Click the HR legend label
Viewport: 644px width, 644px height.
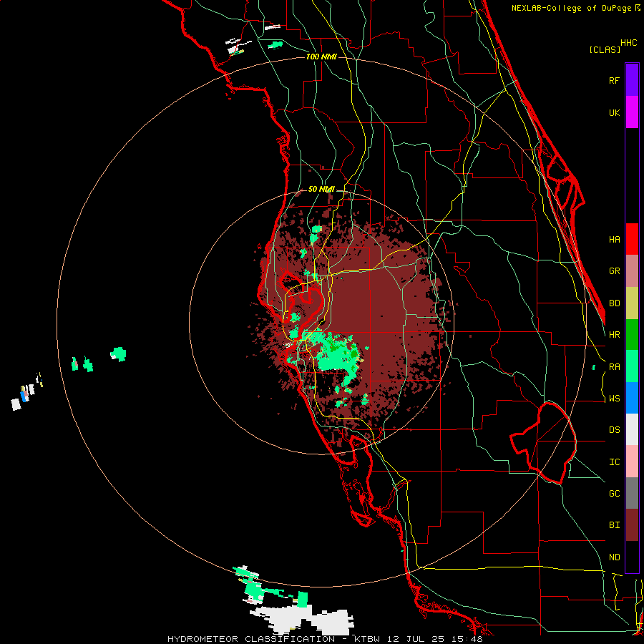614,335
